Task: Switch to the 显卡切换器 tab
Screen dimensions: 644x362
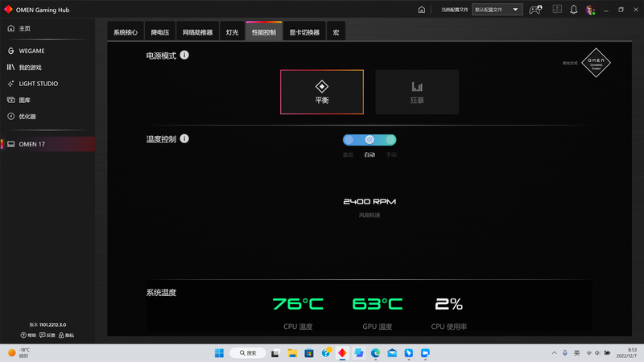Action: [x=304, y=33]
